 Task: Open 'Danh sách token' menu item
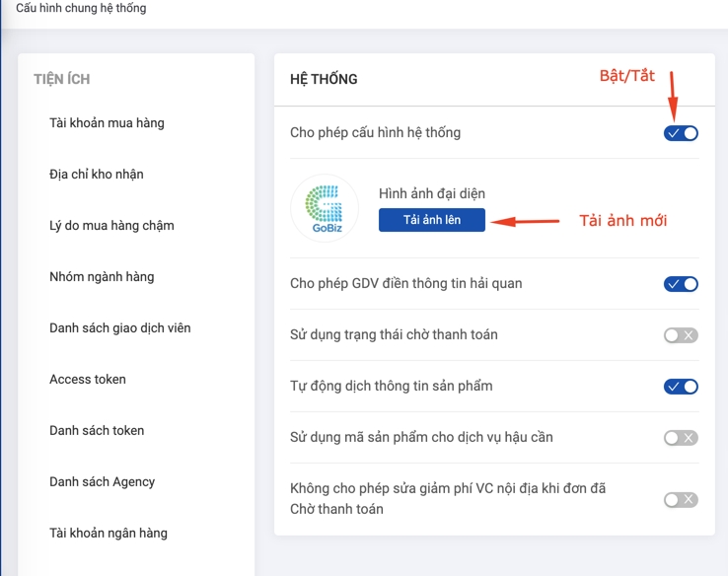click(97, 431)
